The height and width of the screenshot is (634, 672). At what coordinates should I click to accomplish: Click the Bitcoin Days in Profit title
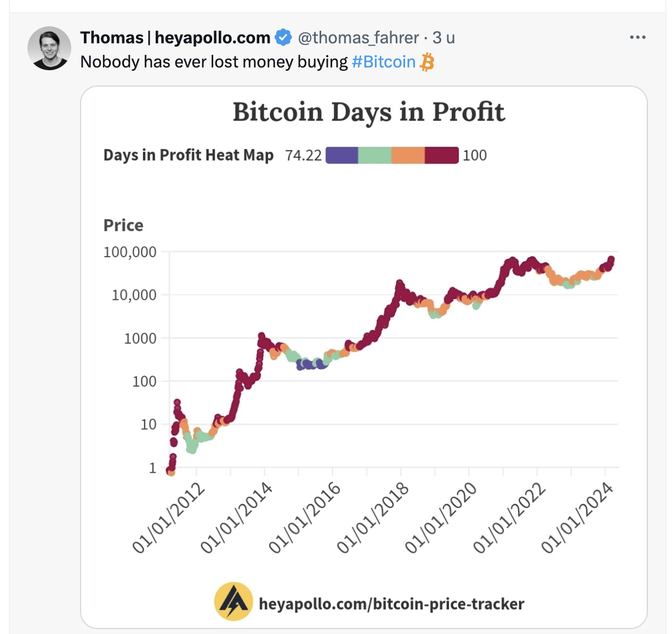pos(369,112)
